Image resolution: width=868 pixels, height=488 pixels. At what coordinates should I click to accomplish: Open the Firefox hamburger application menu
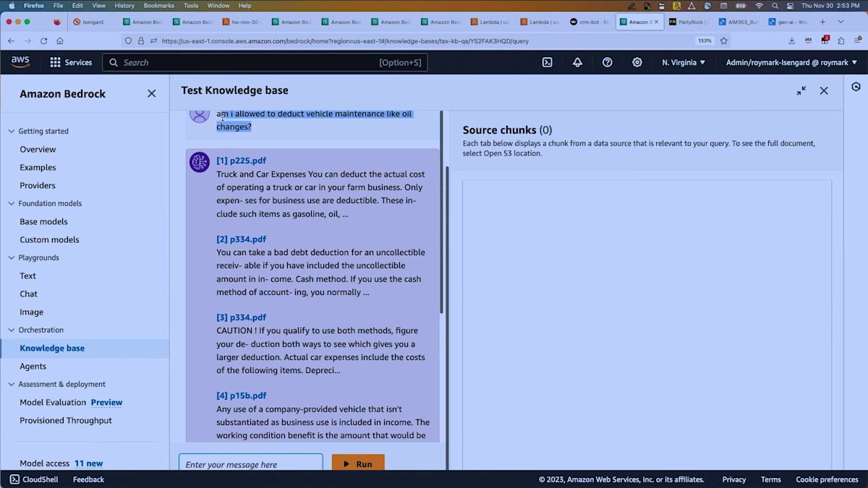[x=856, y=41]
